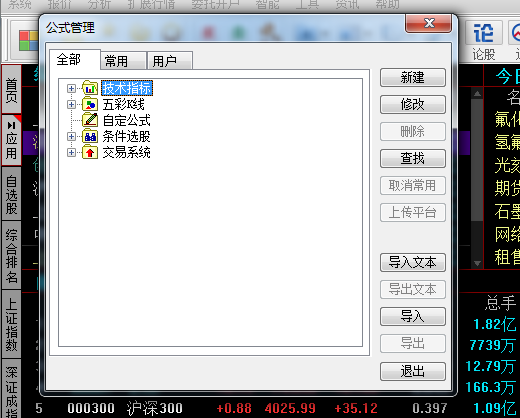Click the 五彩K线 shapes folder icon
Screen dimensions: 520x418
tap(90, 104)
